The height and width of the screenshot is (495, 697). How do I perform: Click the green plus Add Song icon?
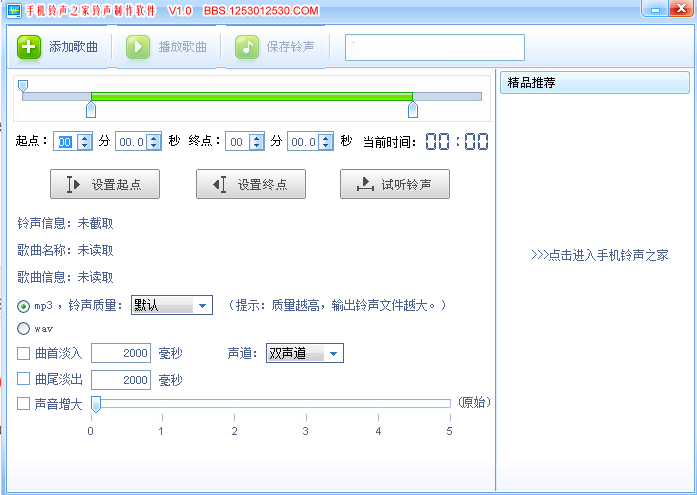point(29,47)
